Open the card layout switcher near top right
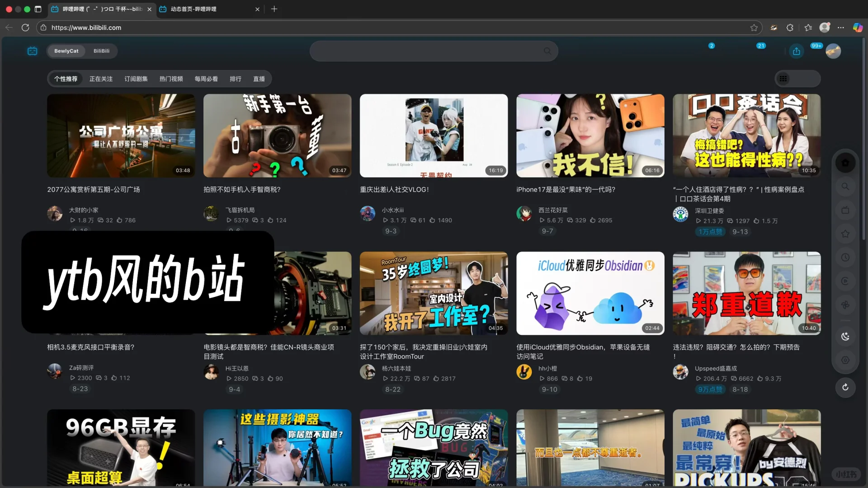868x488 pixels. pyautogui.click(x=783, y=79)
